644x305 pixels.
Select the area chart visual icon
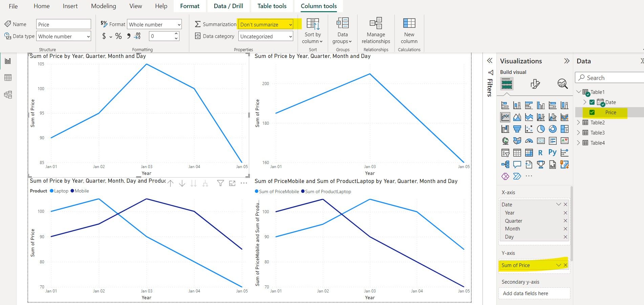pyautogui.click(x=517, y=117)
